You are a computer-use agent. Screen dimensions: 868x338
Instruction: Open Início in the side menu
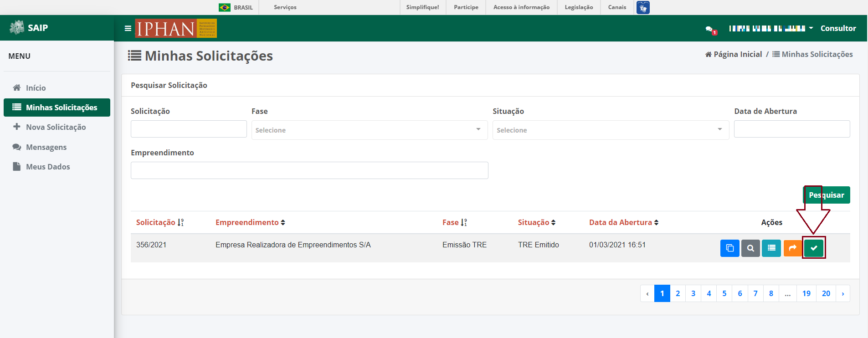57,88
